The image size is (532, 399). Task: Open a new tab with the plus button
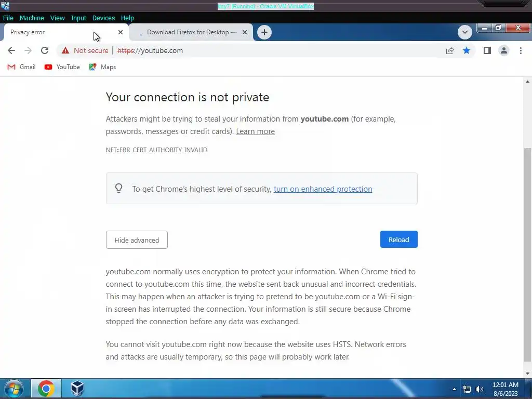click(264, 32)
